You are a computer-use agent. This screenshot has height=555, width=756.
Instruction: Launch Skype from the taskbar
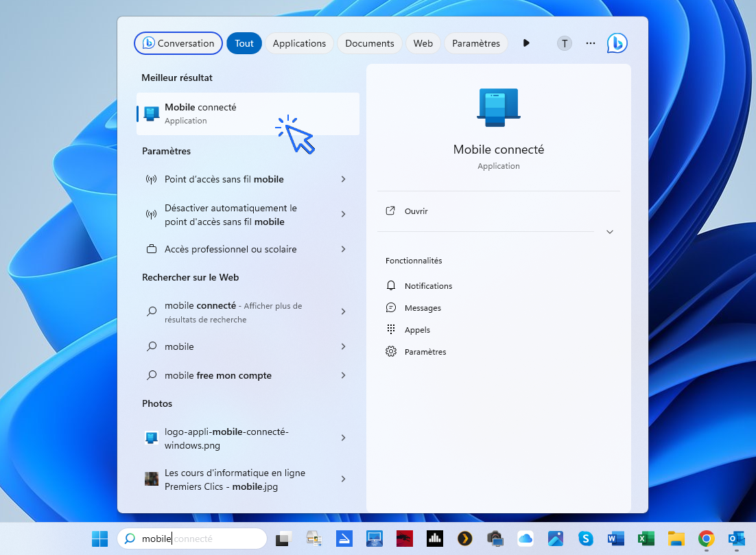pyautogui.click(x=585, y=539)
